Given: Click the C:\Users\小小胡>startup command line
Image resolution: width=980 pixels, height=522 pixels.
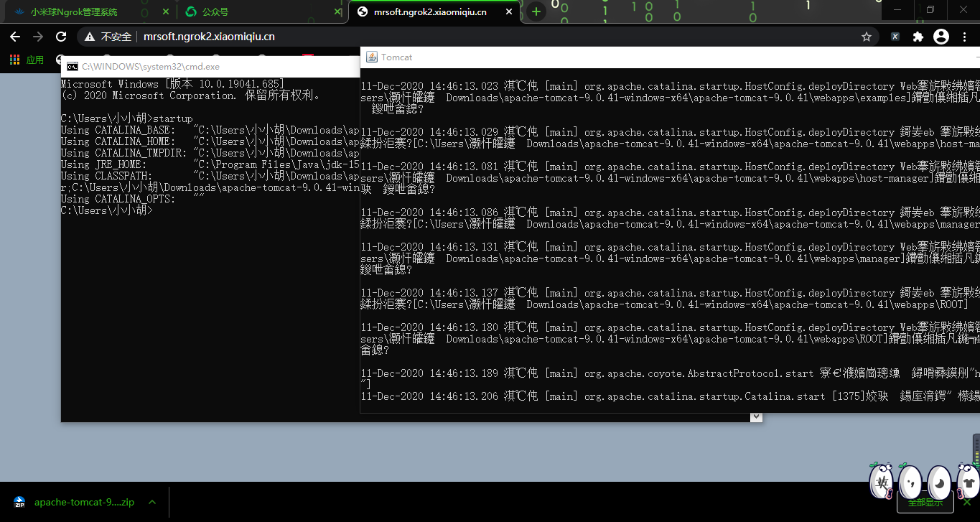Looking at the screenshot, I should click(x=127, y=118).
